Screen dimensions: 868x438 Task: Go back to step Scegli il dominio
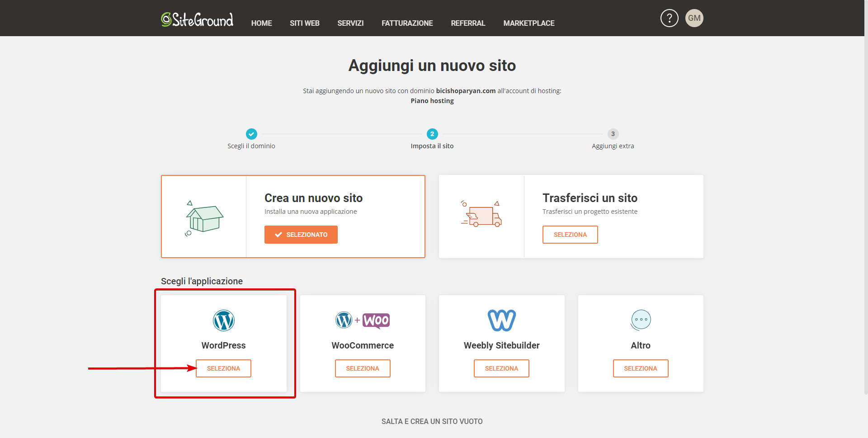[x=251, y=134]
